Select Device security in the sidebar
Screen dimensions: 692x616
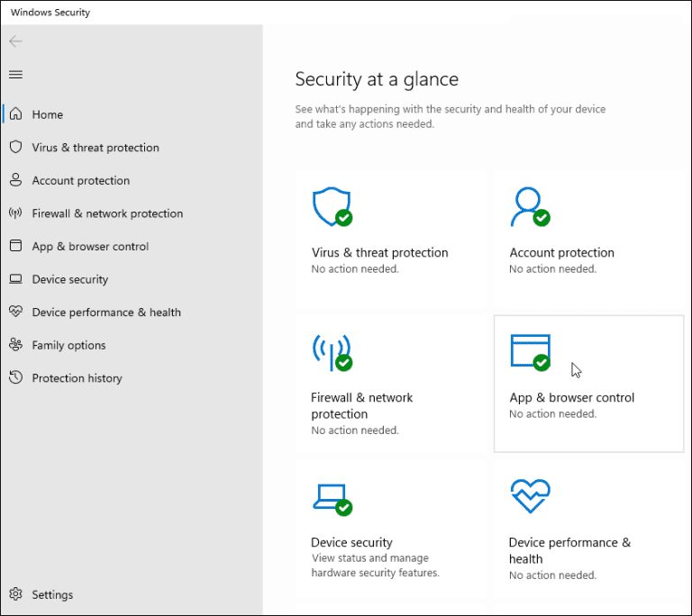69,279
